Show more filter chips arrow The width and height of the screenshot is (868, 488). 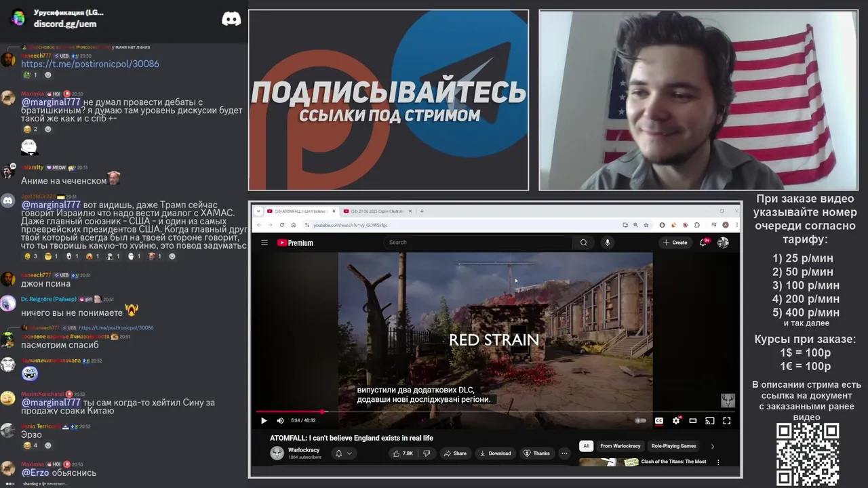point(712,446)
